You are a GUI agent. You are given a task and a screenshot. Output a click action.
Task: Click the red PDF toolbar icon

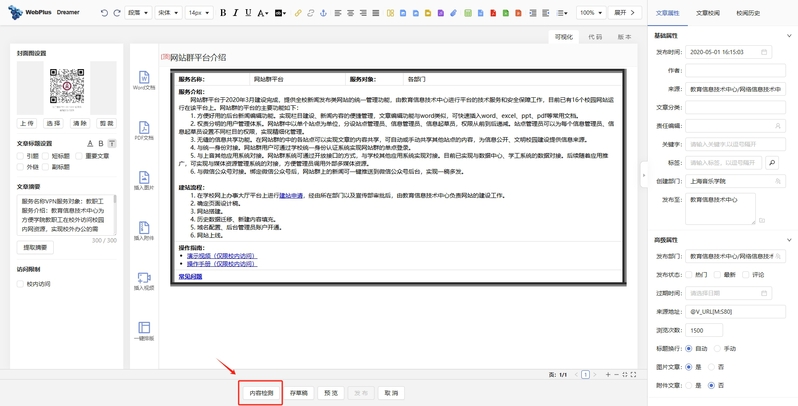click(x=493, y=13)
